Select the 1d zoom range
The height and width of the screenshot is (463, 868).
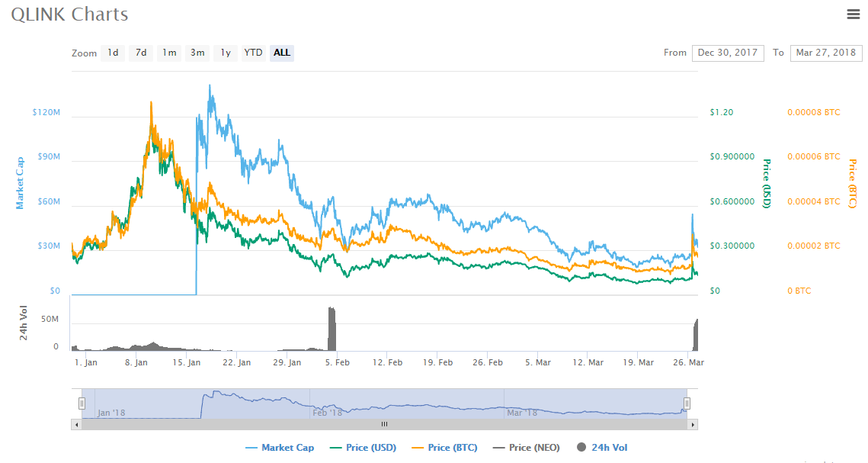click(x=113, y=53)
